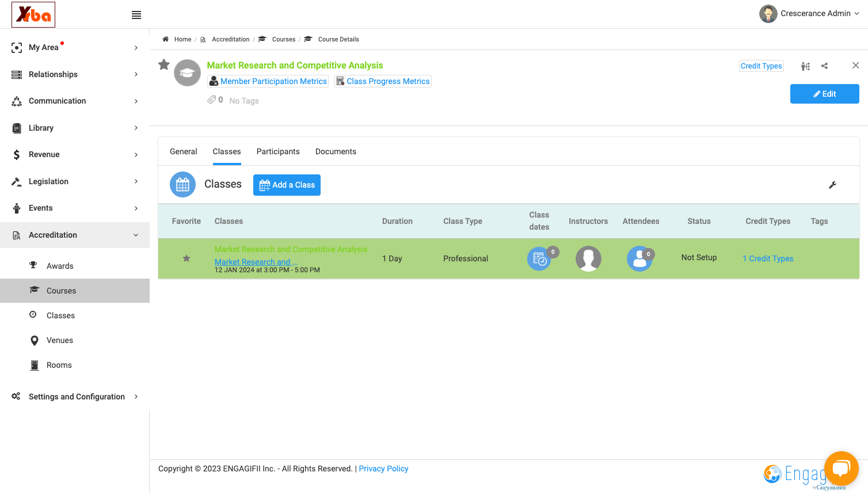Screen dimensions: 868x495
Task: Close the course details with X
Action: 856,66
